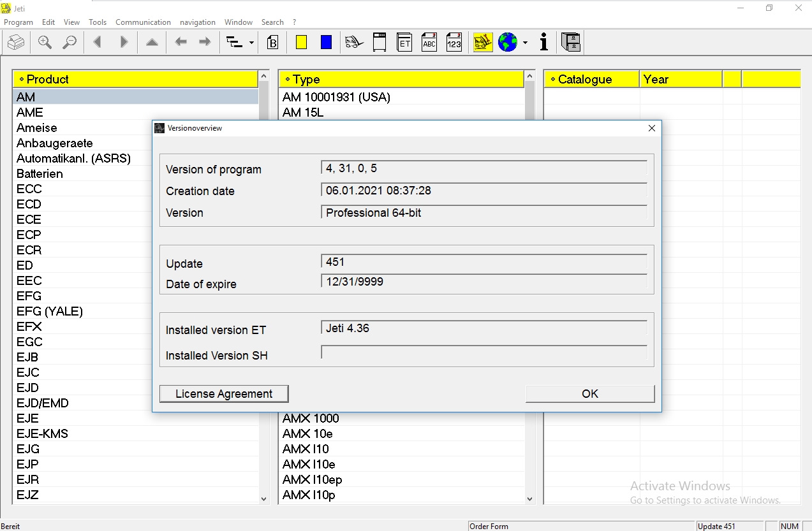Select AMX 1000 in the Type list

click(311, 418)
